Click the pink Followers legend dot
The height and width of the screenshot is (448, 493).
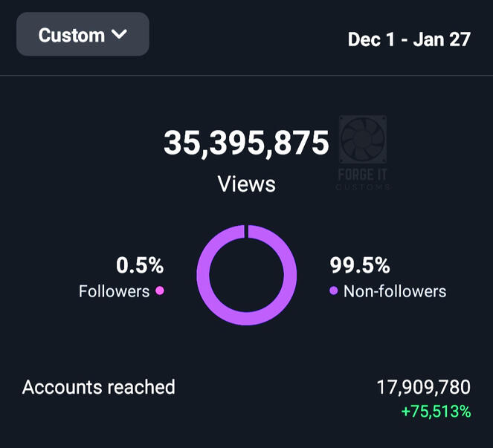159,291
